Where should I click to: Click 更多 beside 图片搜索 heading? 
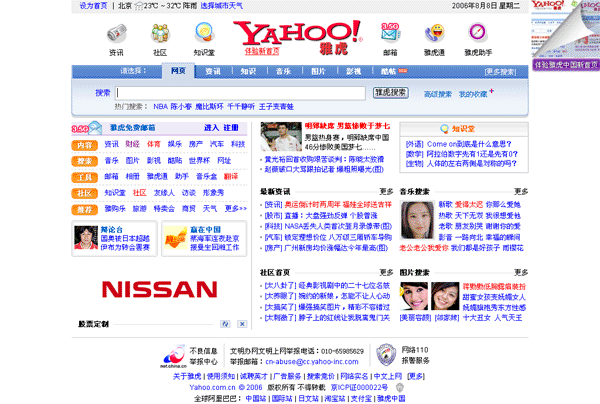tap(521, 272)
